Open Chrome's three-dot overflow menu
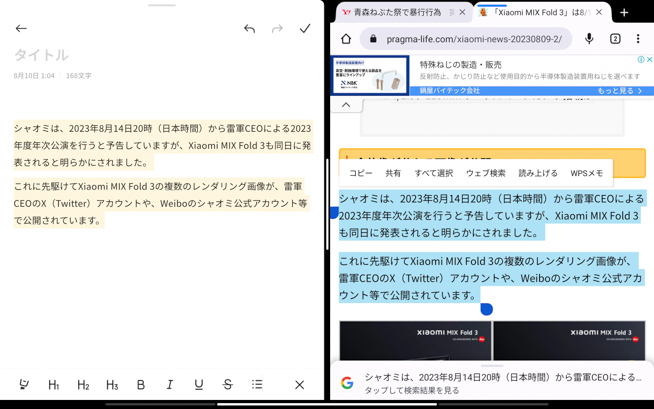The height and width of the screenshot is (409, 654). (x=638, y=39)
